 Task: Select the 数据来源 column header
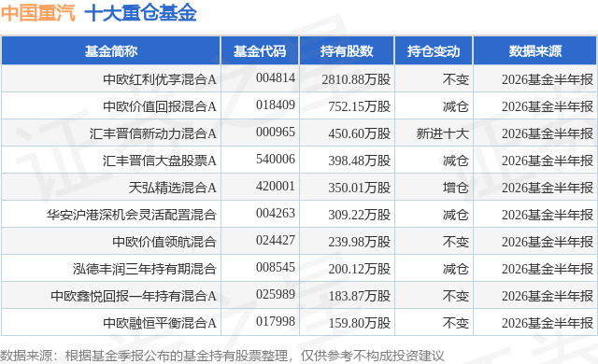[535, 51]
